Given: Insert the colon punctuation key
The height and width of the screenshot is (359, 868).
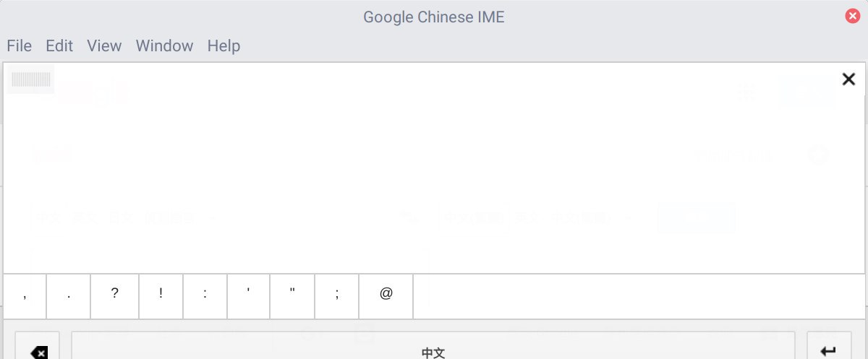Looking at the screenshot, I should (x=205, y=296).
